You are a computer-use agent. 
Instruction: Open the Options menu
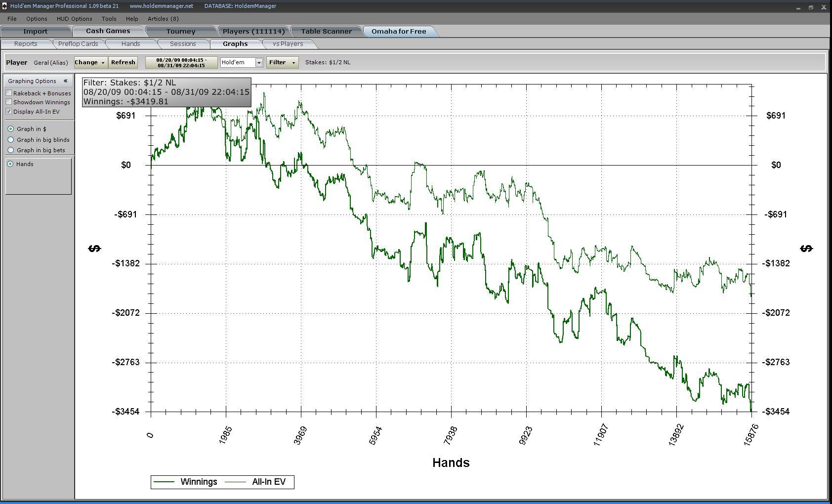pos(37,19)
